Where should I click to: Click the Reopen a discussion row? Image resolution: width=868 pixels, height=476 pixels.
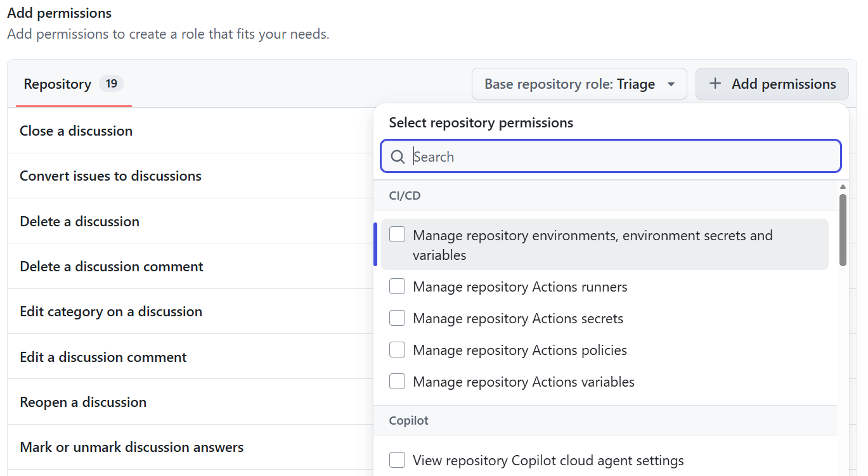(x=190, y=402)
